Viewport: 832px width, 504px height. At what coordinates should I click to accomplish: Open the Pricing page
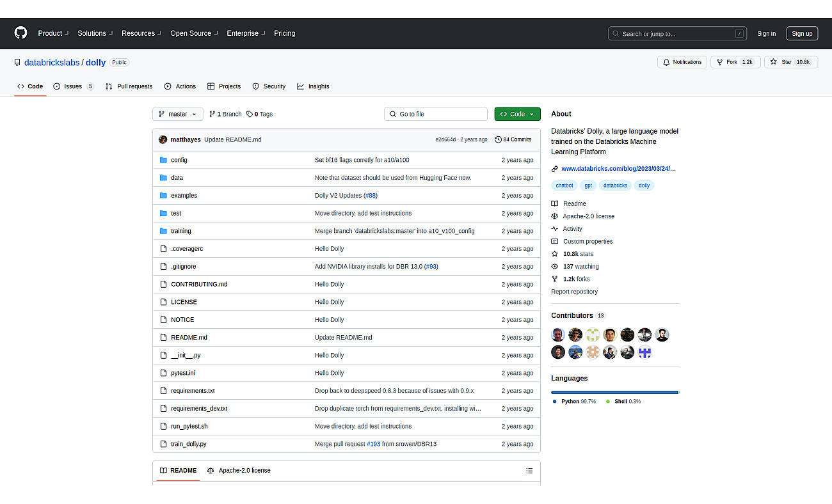point(285,33)
